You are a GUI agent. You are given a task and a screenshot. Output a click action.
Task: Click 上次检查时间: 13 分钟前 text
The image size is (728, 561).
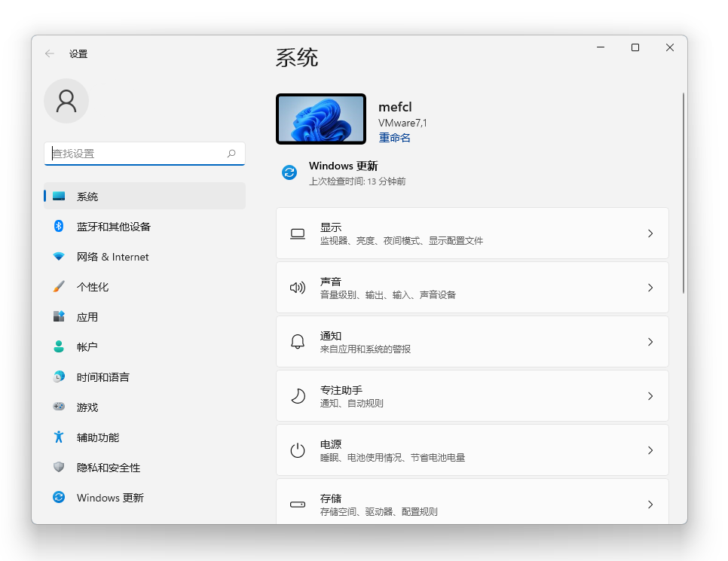coord(357,181)
